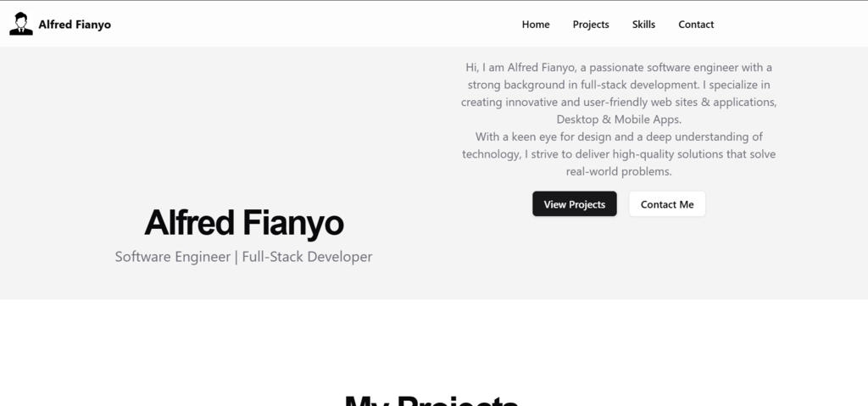
Task: Click the Software Engineer subtitle text
Action: pos(172,257)
